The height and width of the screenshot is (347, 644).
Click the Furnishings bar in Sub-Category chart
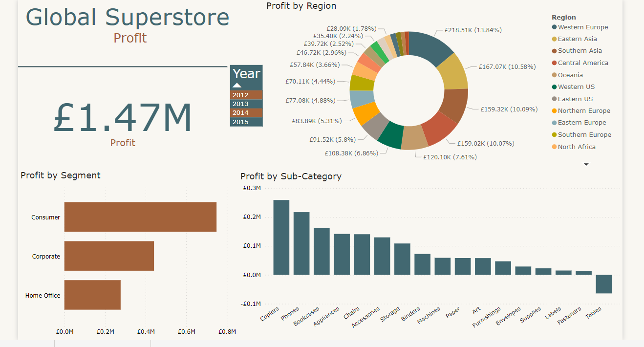click(503, 268)
